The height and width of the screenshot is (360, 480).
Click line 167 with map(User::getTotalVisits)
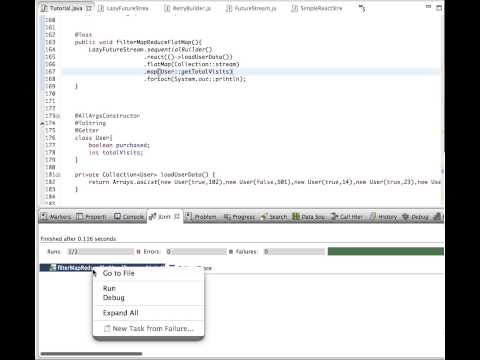tap(189, 72)
